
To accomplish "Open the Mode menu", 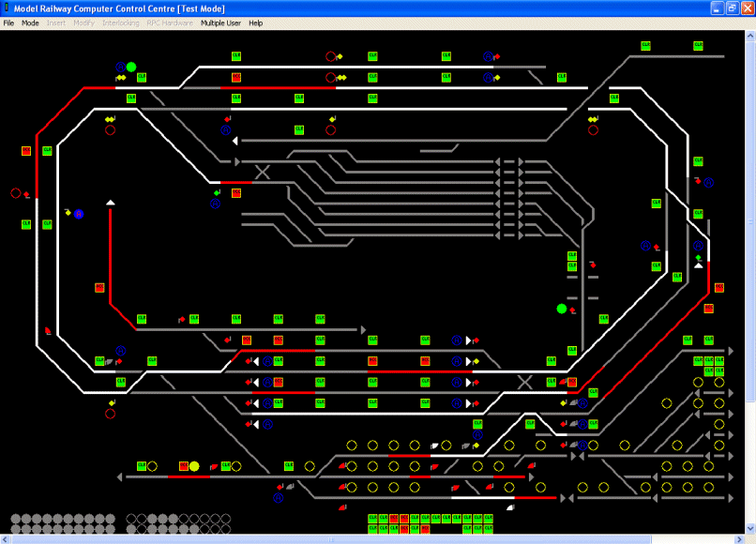I will pos(30,23).
